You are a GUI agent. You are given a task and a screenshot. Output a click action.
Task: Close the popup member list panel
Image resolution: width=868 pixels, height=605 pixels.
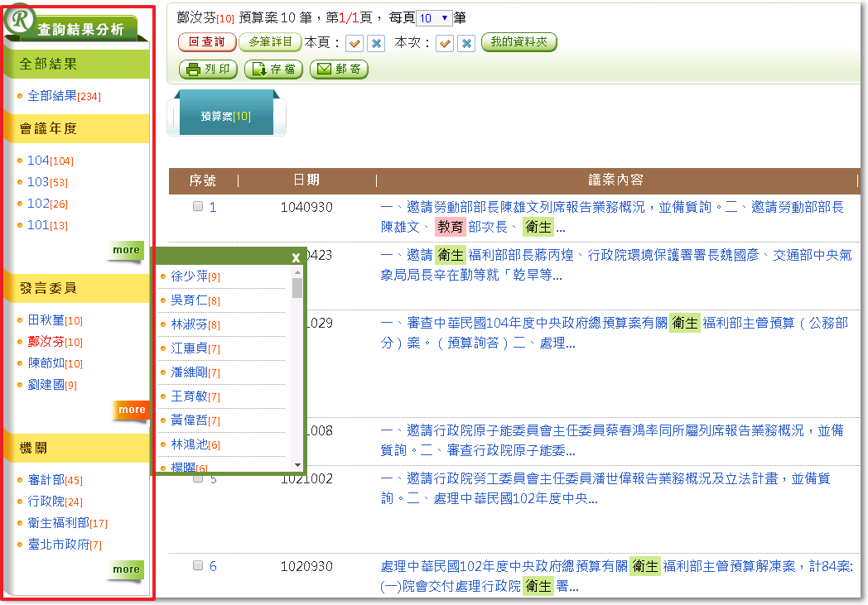[296, 257]
